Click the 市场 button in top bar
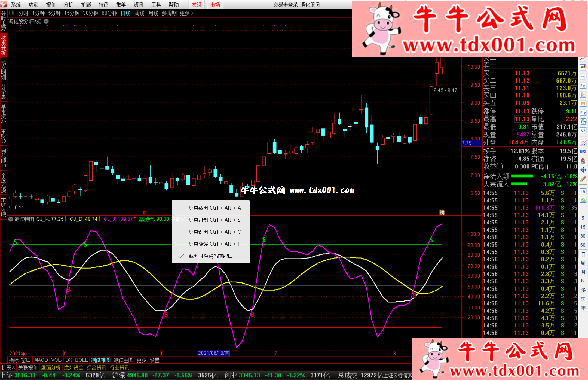Image resolution: width=588 pixels, height=380 pixels. tap(215, 5)
